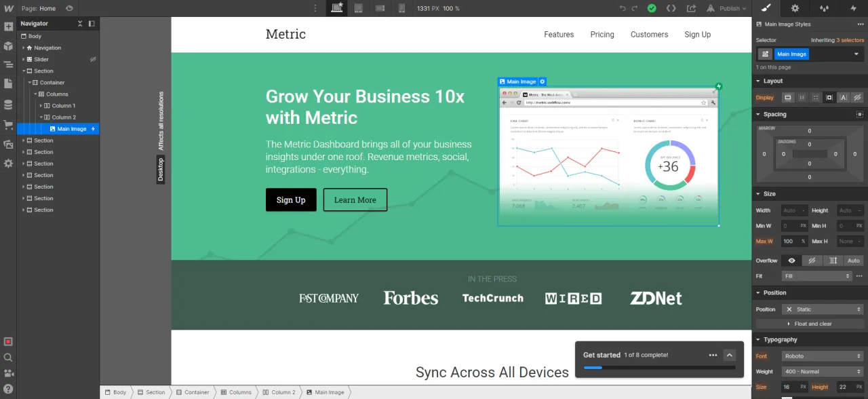868x399 pixels.
Task: Switch to tablet breakpoint view
Action: (x=358, y=8)
